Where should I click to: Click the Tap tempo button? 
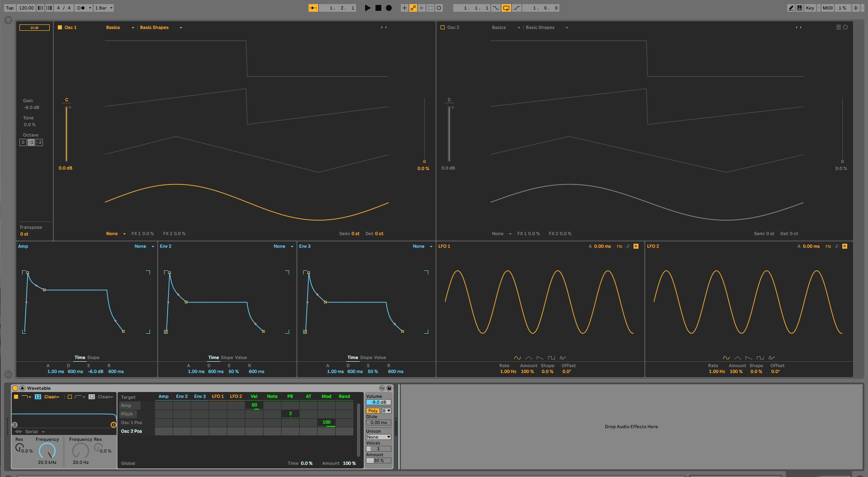(x=9, y=8)
